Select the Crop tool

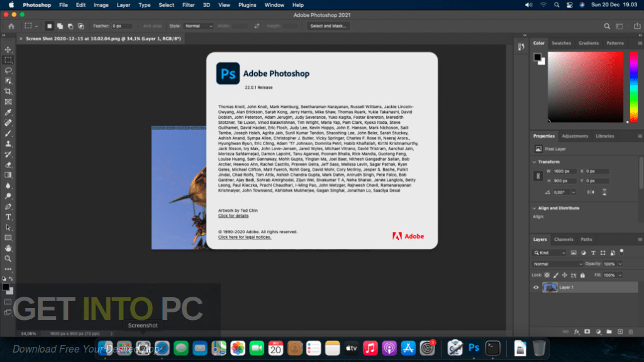(8, 92)
